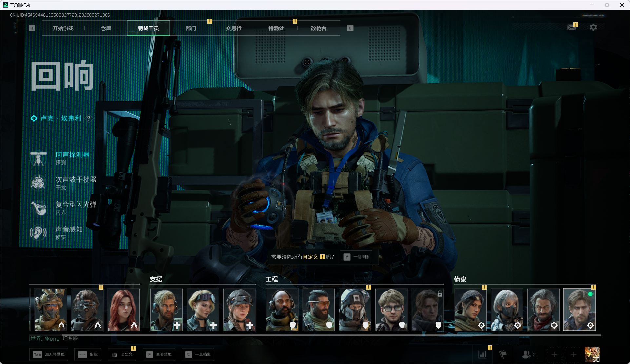Open the player avatar showing level 60
Image resolution: width=630 pixels, height=364 pixels.
593,355
